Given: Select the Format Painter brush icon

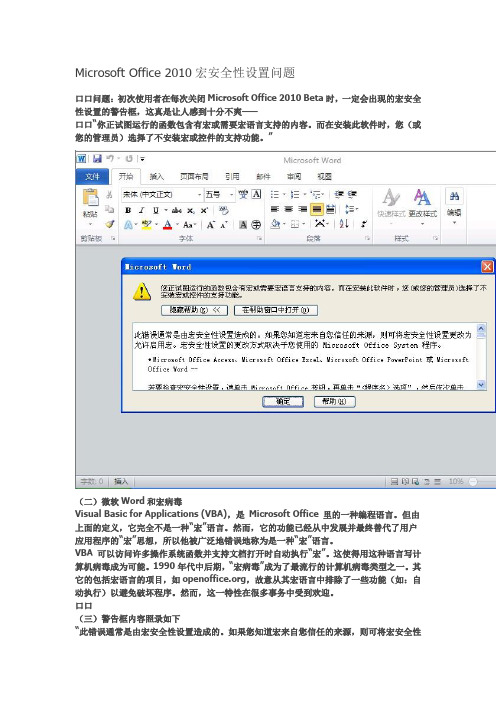Looking at the screenshot, I should coord(109,224).
